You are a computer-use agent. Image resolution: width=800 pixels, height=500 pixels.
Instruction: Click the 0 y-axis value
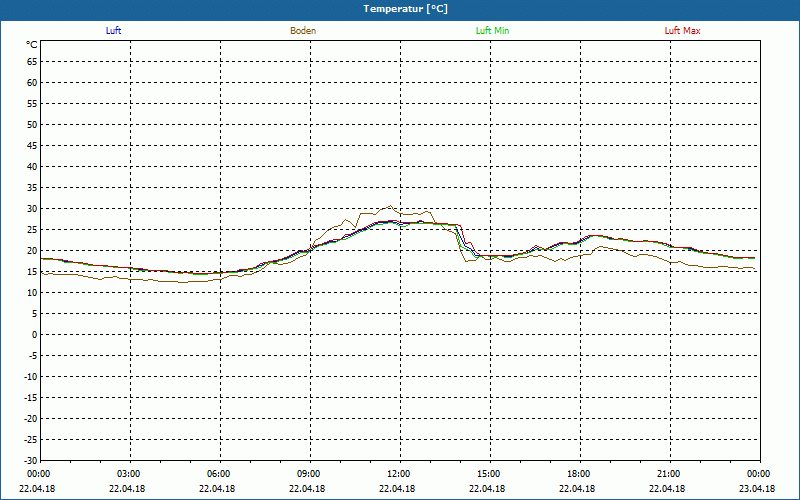(35, 335)
